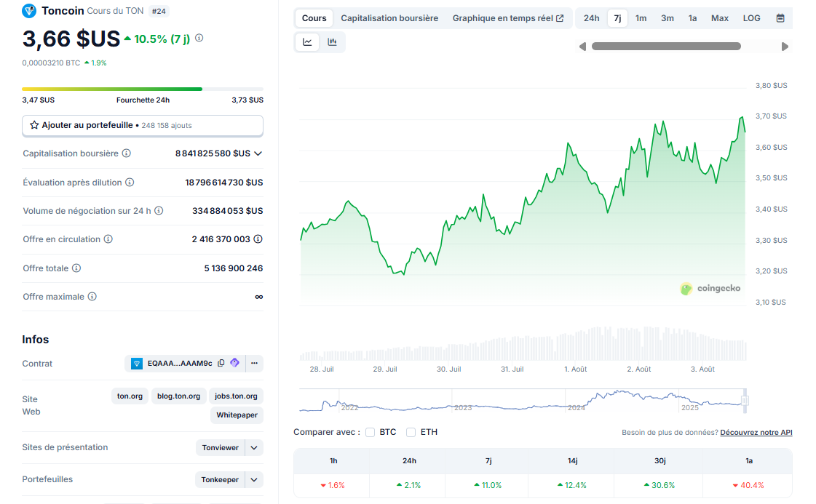Enable BTC comparison checkbox
Viewport: 816px width, 504px height.
pos(370,432)
